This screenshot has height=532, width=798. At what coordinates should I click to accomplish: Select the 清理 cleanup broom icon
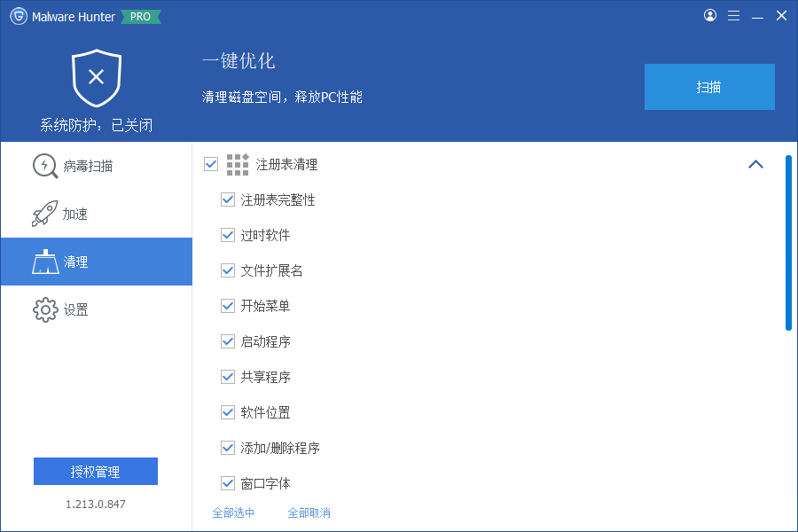(45, 262)
